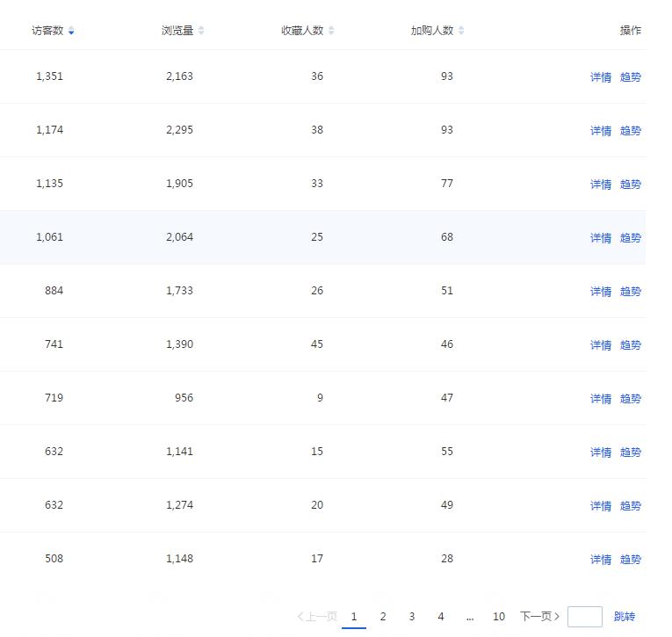672x637 pixels.
Task: Go to page 2 in pagination
Action: tap(383, 617)
